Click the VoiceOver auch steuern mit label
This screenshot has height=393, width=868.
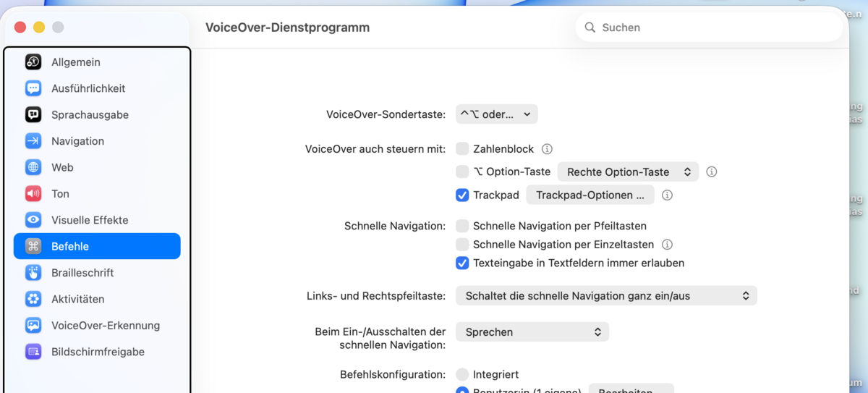pos(375,149)
